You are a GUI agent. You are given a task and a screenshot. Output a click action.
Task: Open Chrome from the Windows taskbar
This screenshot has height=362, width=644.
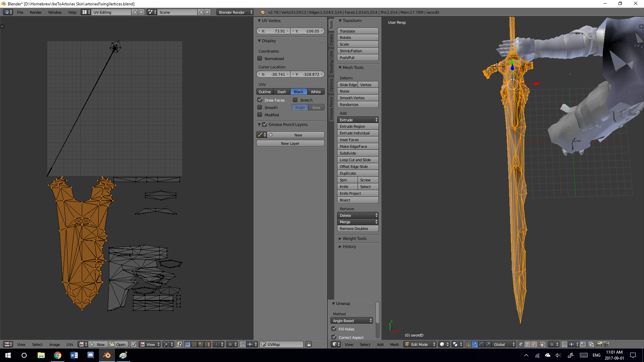coord(58,355)
